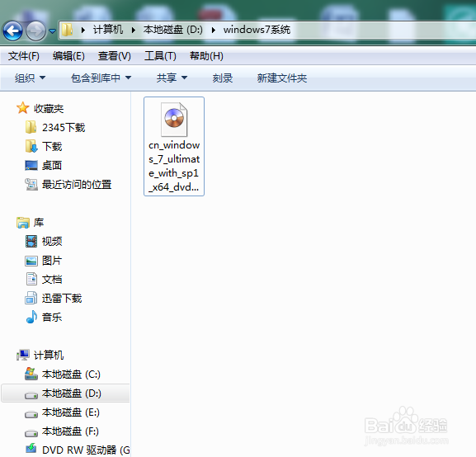Open 本地磁盘 (F:) in navigation pane
This screenshot has width=476, height=457.
(70, 431)
